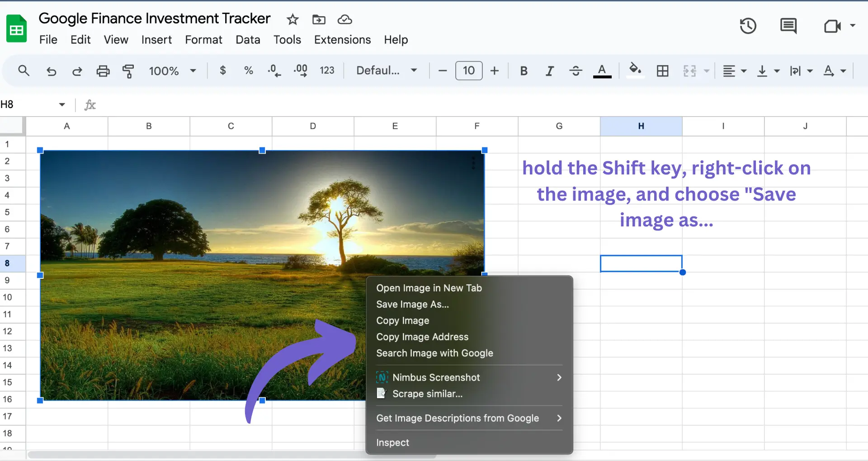
Task: Choose Inspect in context menu
Action: 469,442
